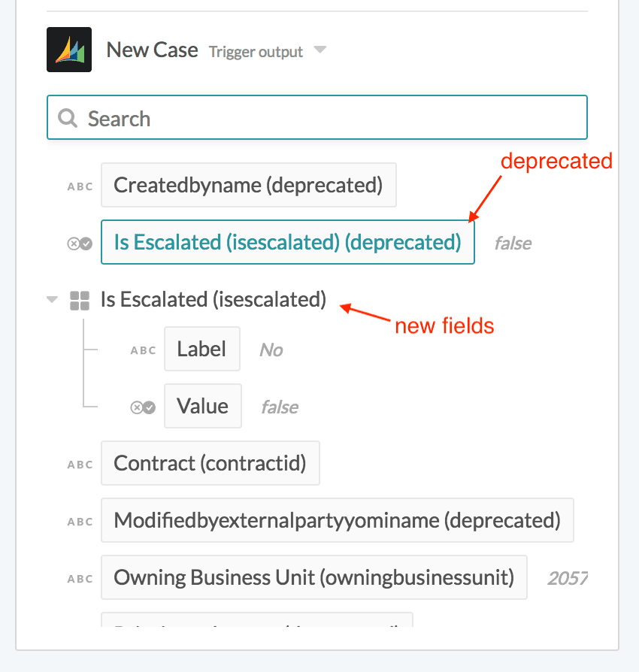Click the magnifier icon in search box
Screen dimensions: 639x672
click(x=68, y=118)
